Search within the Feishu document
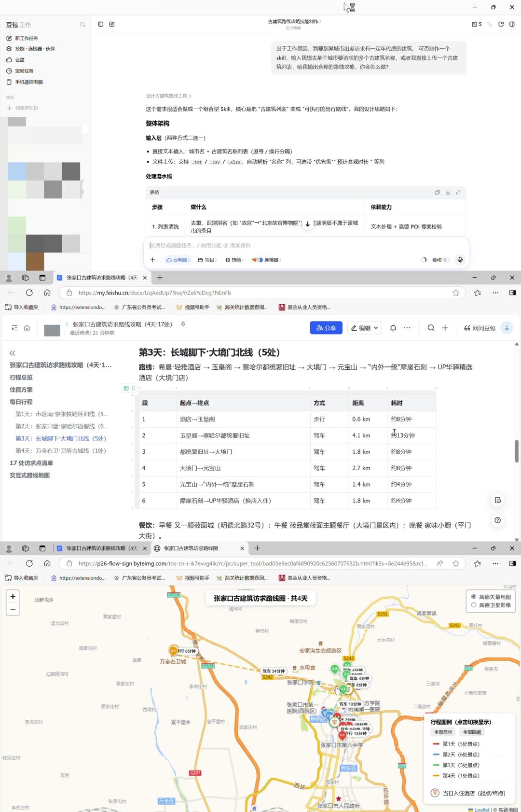Image resolution: width=521 pixels, height=812 pixels. 431,328
